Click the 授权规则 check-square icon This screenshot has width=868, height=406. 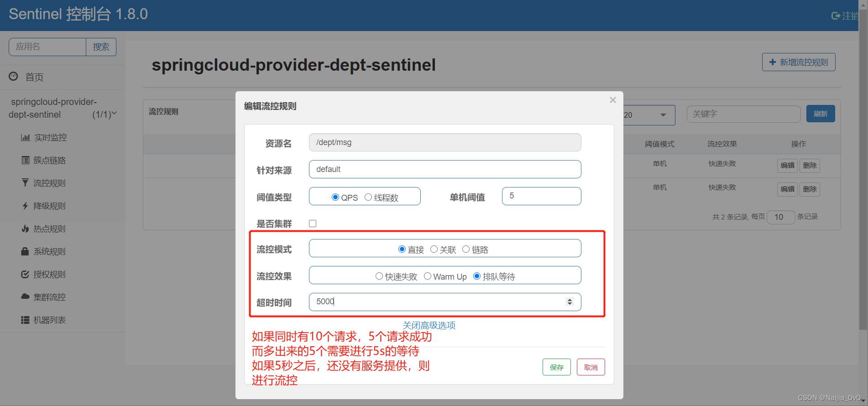click(x=26, y=274)
